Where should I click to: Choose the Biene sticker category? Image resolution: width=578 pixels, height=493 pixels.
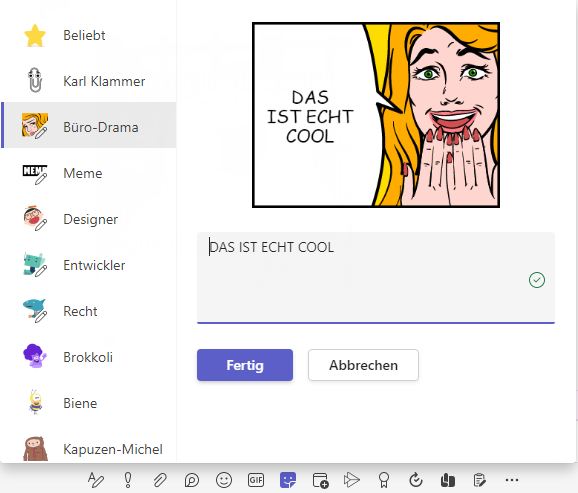click(x=89, y=403)
